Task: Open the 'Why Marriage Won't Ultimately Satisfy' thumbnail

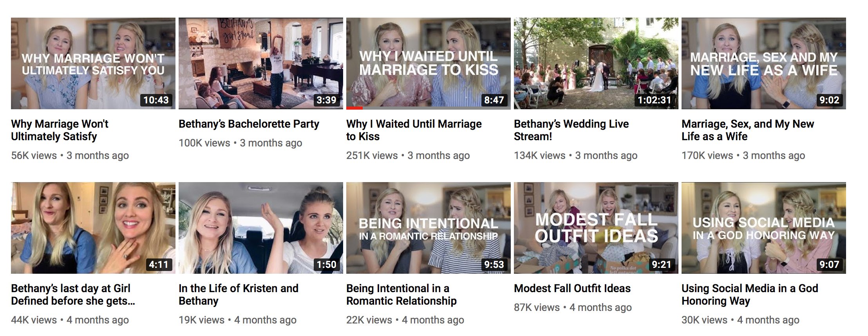Action: coord(93,63)
